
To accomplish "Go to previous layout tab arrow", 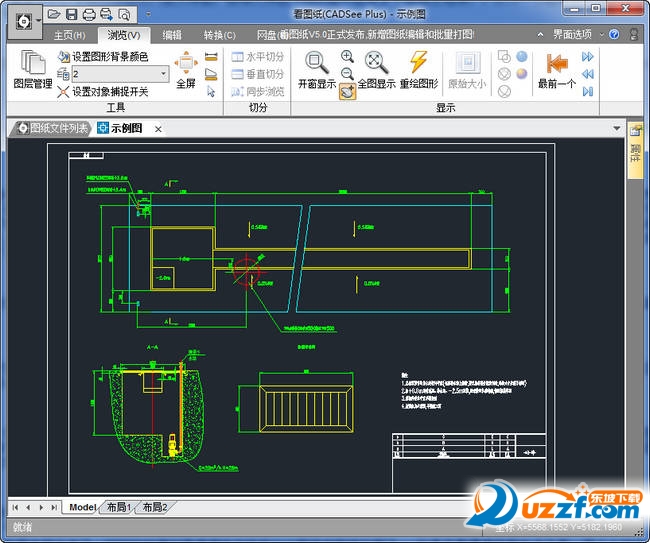I will tap(28, 507).
